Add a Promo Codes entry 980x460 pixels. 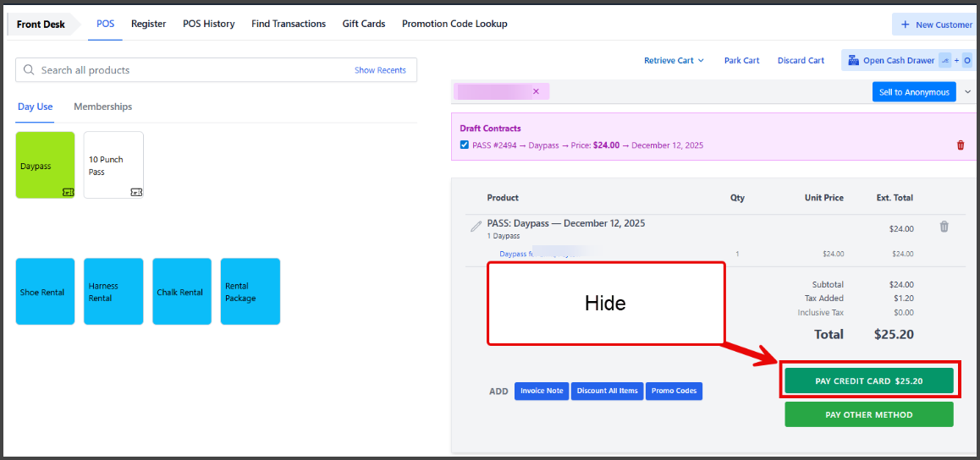[x=674, y=391]
